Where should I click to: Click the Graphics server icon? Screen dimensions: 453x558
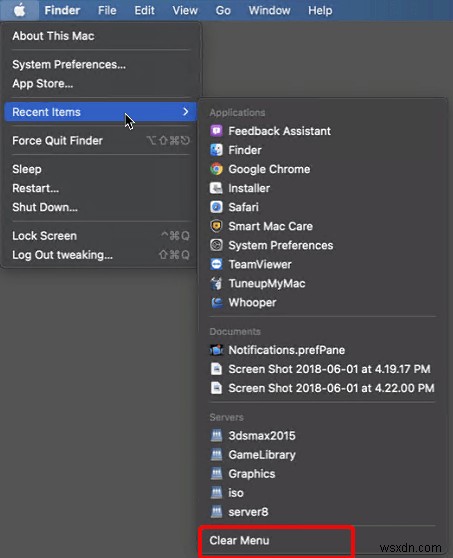216,474
